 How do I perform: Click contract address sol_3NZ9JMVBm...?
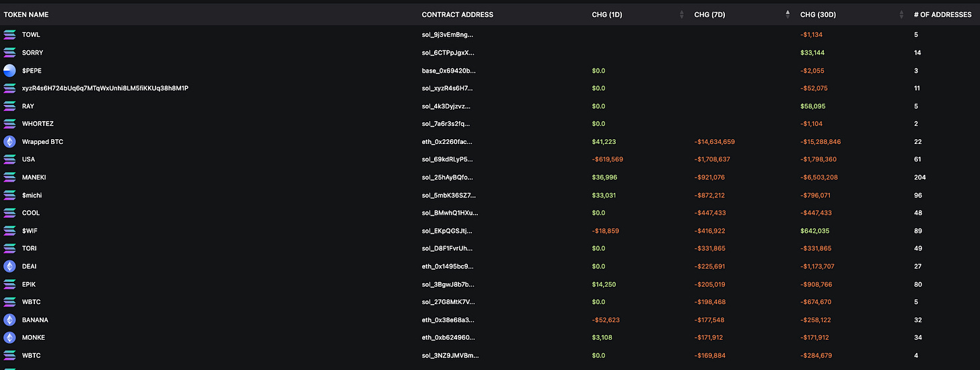(450, 356)
